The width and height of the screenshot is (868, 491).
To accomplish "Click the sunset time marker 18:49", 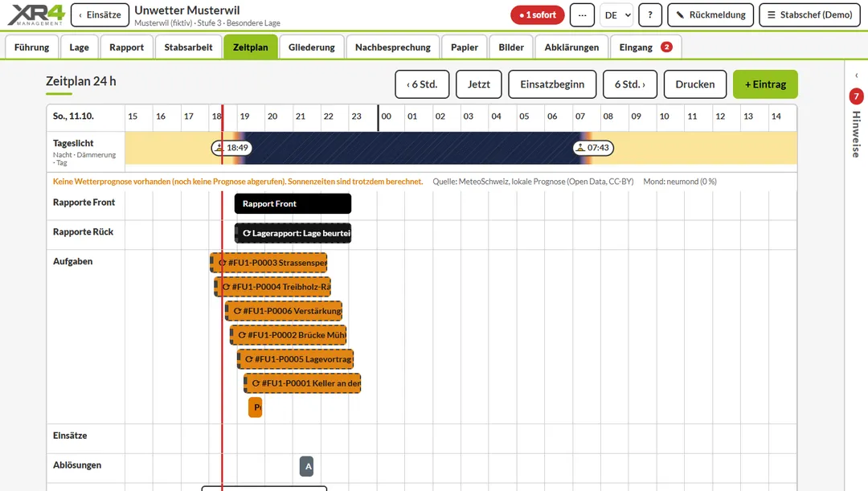I will 231,148.
